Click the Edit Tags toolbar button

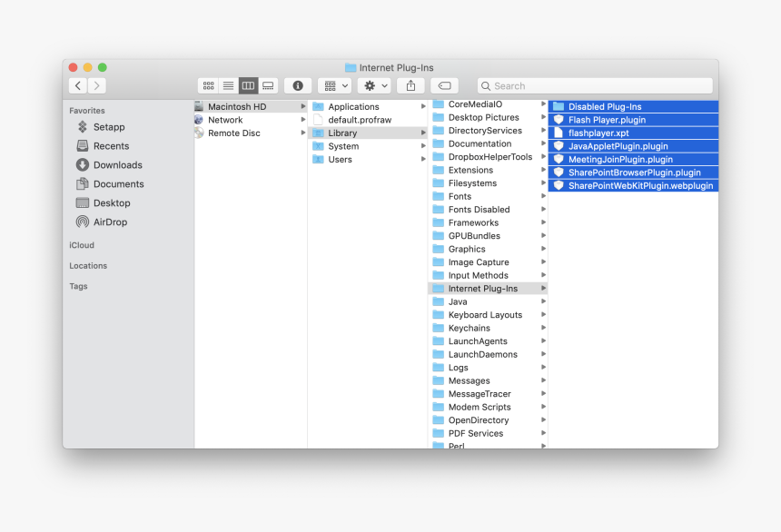pyautogui.click(x=444, y=85)
